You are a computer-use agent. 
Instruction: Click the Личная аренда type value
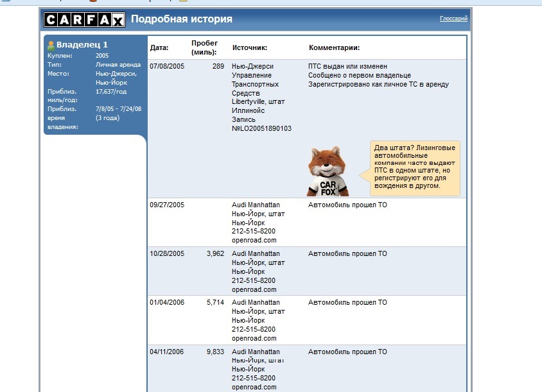[x=118, y=65]
